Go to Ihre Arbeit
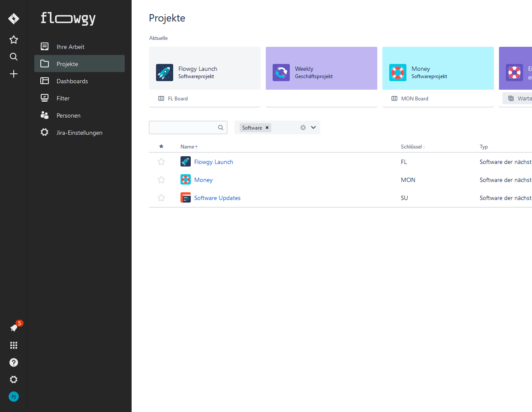This screenshot has height=412, width=532. 79,46
